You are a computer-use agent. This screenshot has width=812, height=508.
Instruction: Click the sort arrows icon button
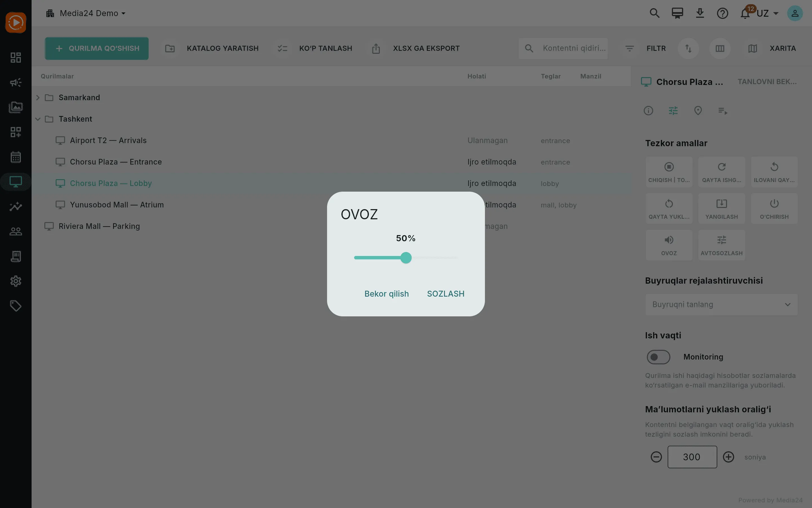coord(688,48)
